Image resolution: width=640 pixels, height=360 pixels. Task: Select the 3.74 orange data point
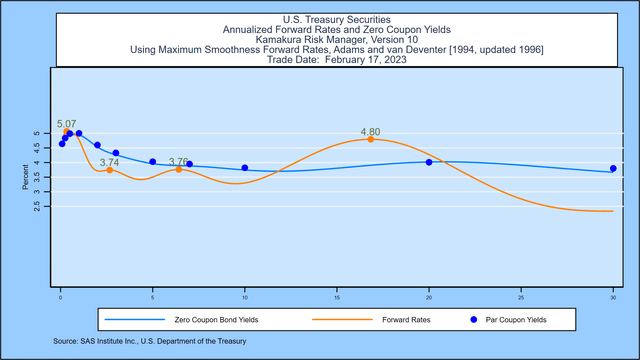point(109,170)
